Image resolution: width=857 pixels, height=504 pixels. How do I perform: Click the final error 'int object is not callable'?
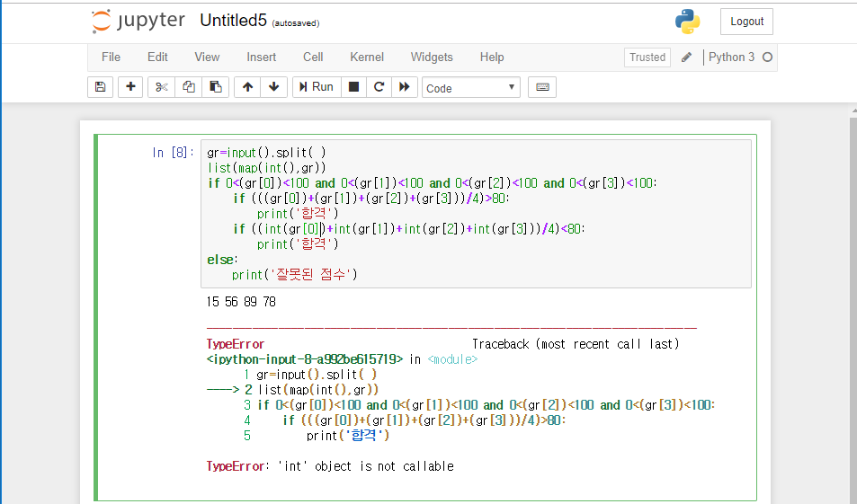(330, 466)
